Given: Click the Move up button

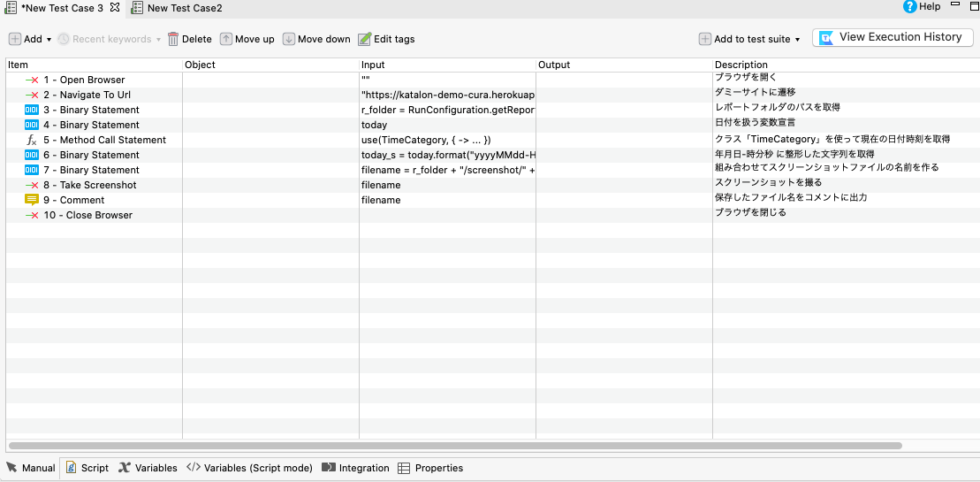Looking at the screenshot, I should [247, 39].
